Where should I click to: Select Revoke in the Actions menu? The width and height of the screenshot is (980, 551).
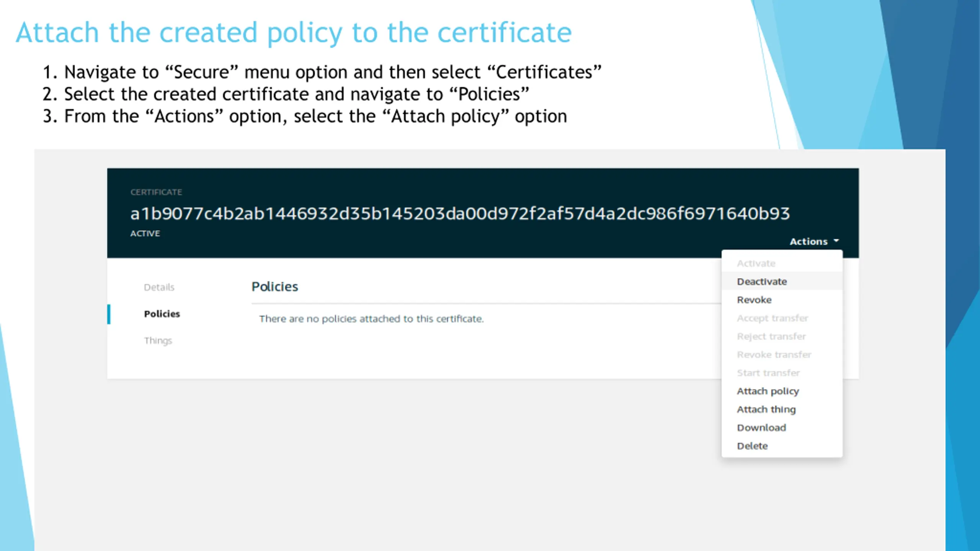pyautogui.click(x=782, y=300)
